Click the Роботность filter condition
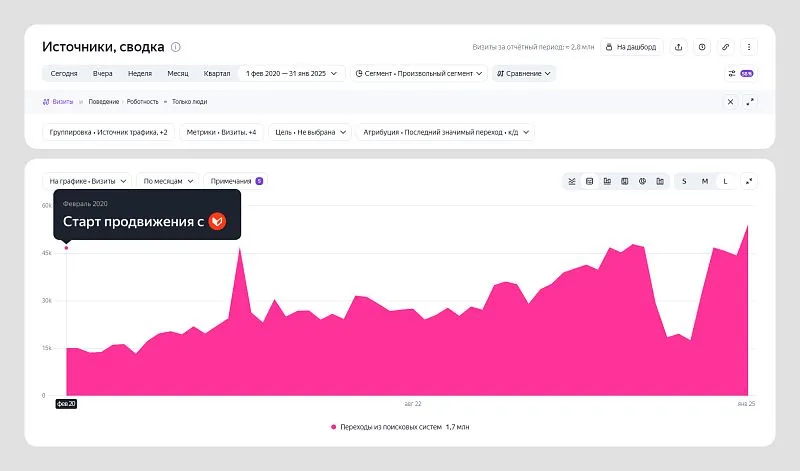 (x=142, y=102)
